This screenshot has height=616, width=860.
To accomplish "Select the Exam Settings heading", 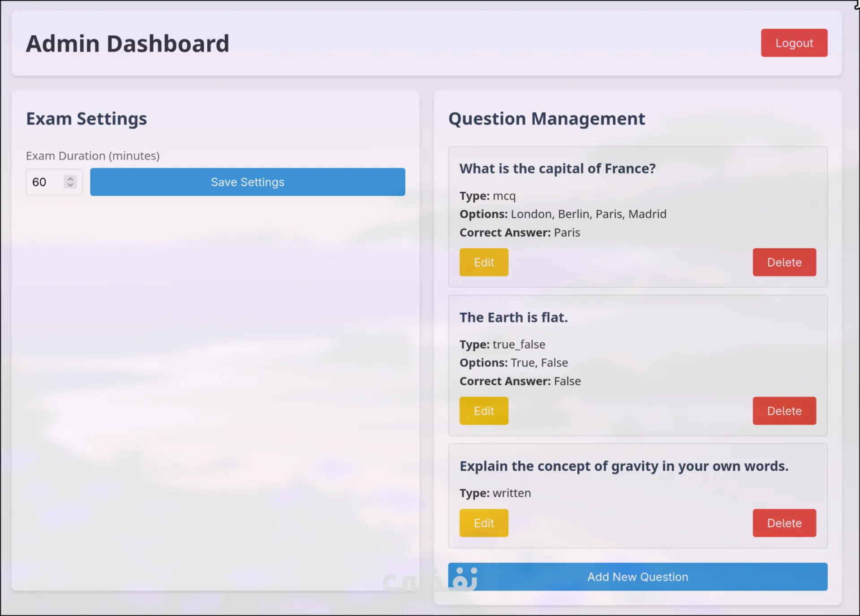I will [86, 119].
